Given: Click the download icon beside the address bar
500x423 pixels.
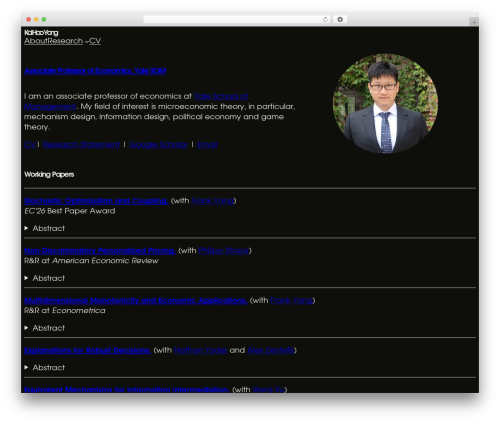Looking at the screenshot, I should [340, 19].
